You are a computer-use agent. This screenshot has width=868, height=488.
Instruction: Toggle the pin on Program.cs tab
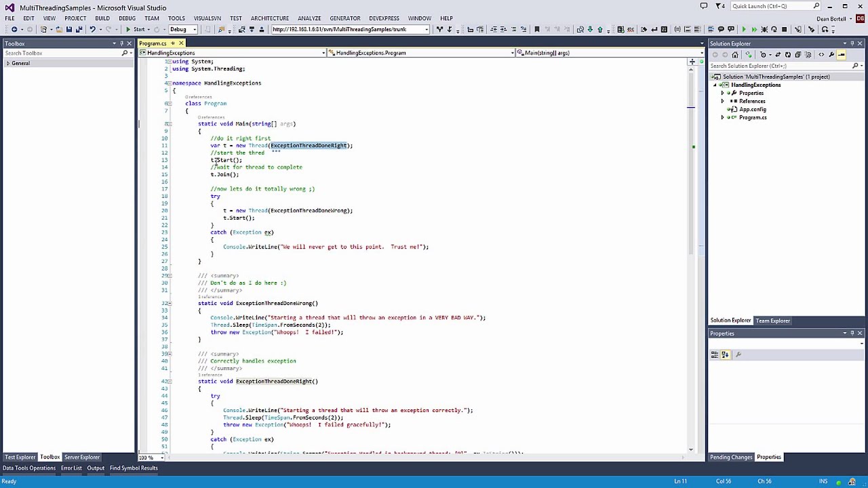coord(172,43)
